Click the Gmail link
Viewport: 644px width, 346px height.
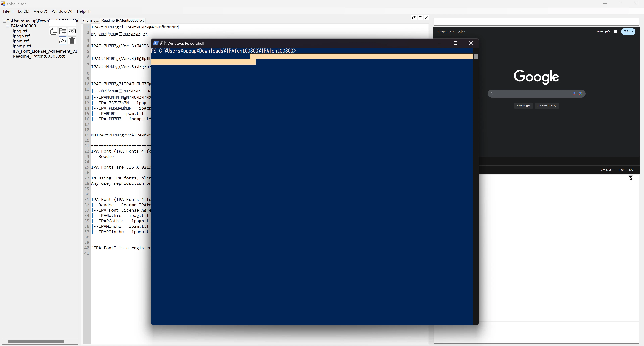600,32
